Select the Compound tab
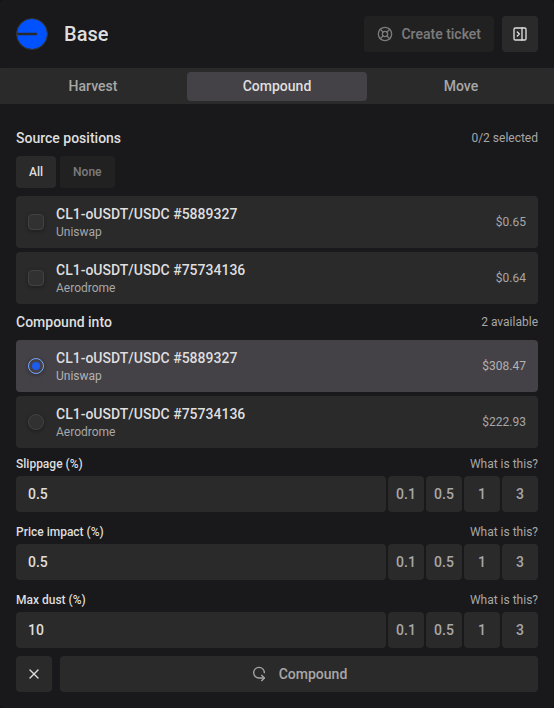This screenshot has height=708, width=554. tap(277, 86)
